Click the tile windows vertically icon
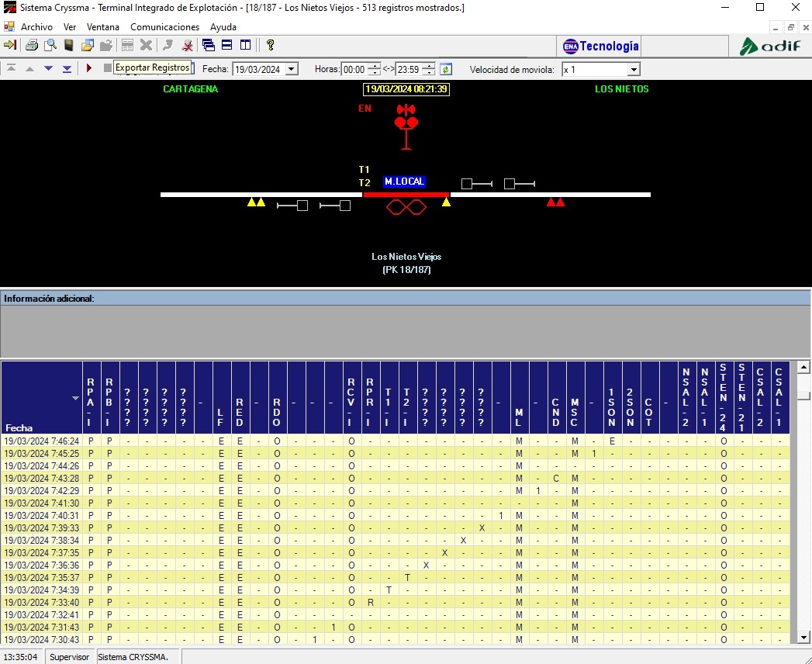 tap(245, 46)
